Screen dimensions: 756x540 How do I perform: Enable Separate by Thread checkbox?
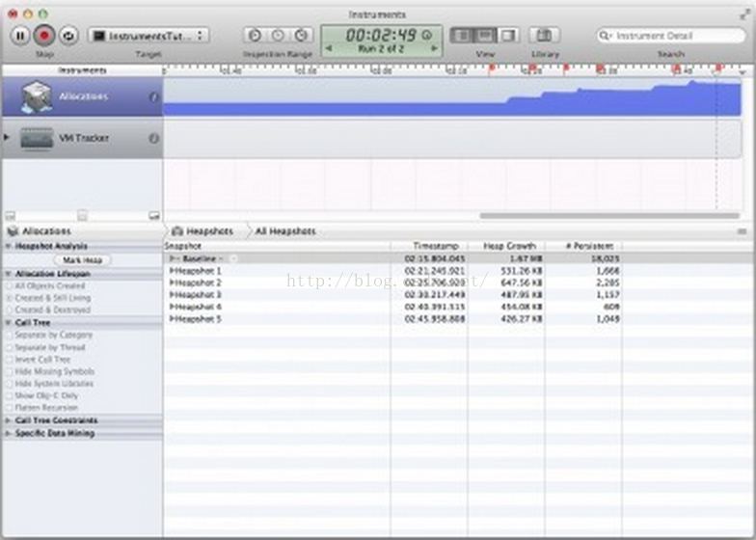coord(10,347)
